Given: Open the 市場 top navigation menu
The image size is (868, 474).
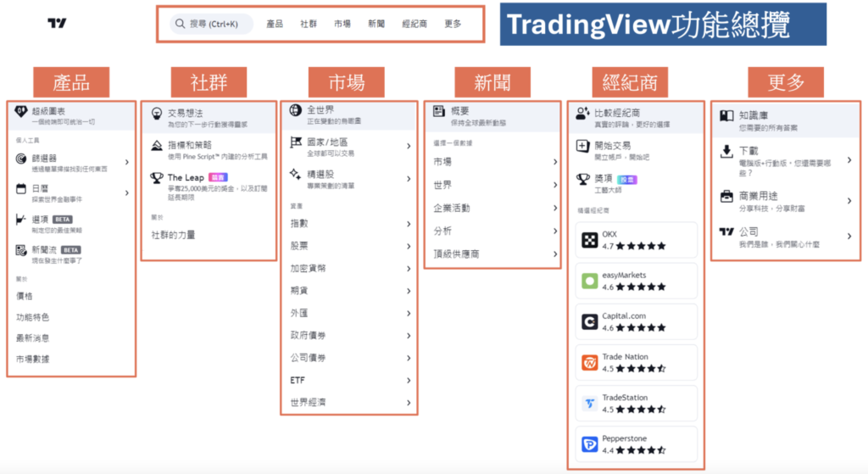Looking at the screenshot, I should pyautogui.click(x=342, y=24).
